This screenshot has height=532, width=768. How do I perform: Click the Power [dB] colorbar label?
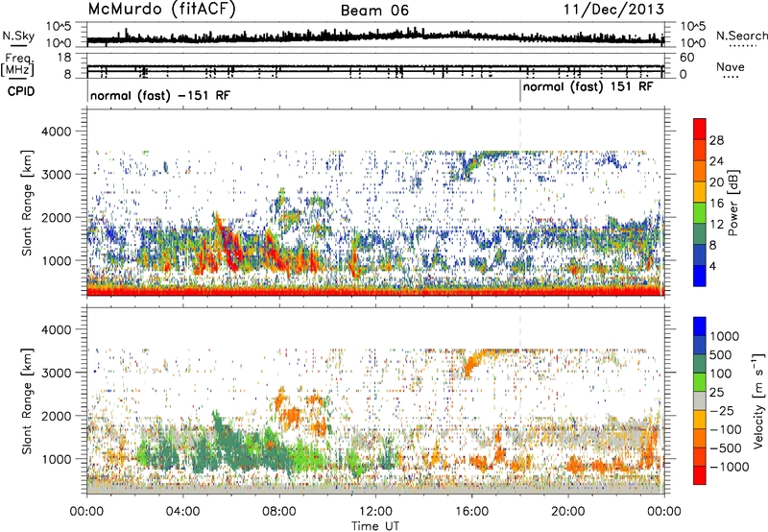click(732, 203)
